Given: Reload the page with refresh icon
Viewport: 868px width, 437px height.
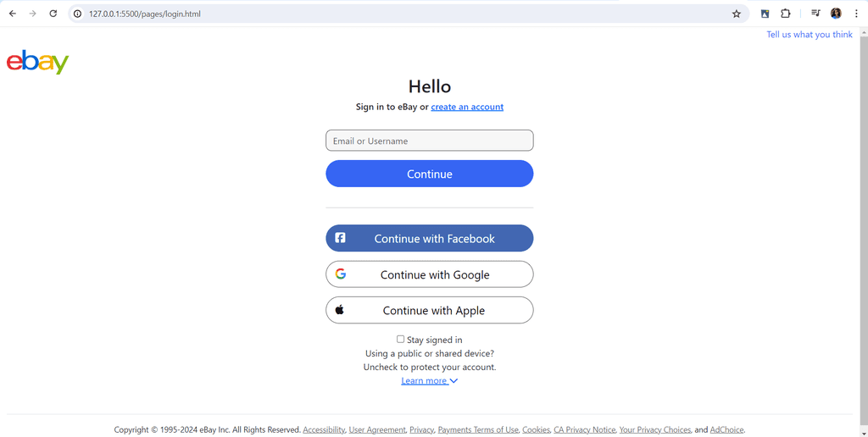Looking at the screenshot, I should [x=53, y=14].
